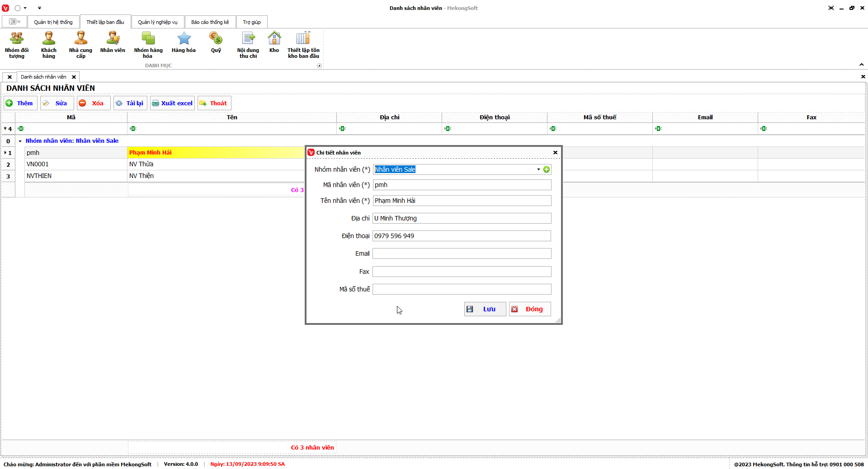Image resolution: width=868 pixels, height=469 pixels.
Task: Sort by the Mã column header
Action: (x=71, y=117)
